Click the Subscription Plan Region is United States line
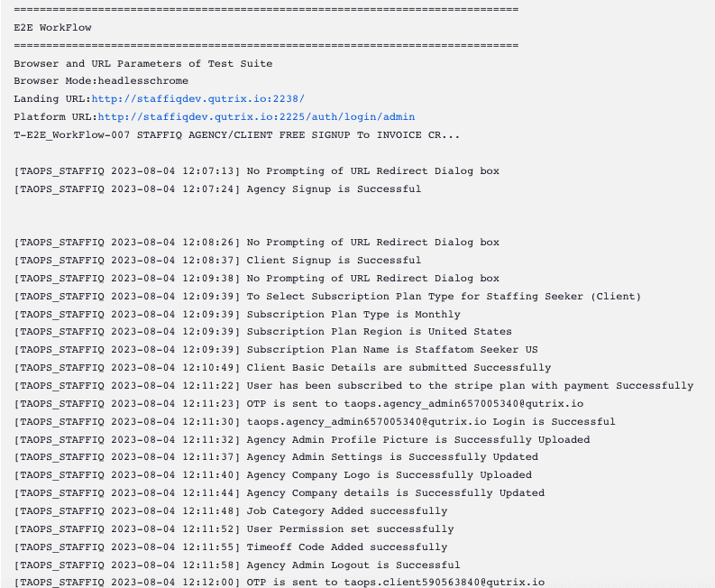The height and width of the screenshot is (588, 715). point(262,332)
